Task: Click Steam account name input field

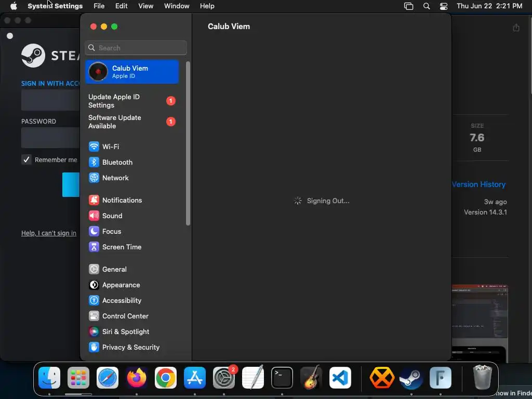Action: click(x=50, y=100)
